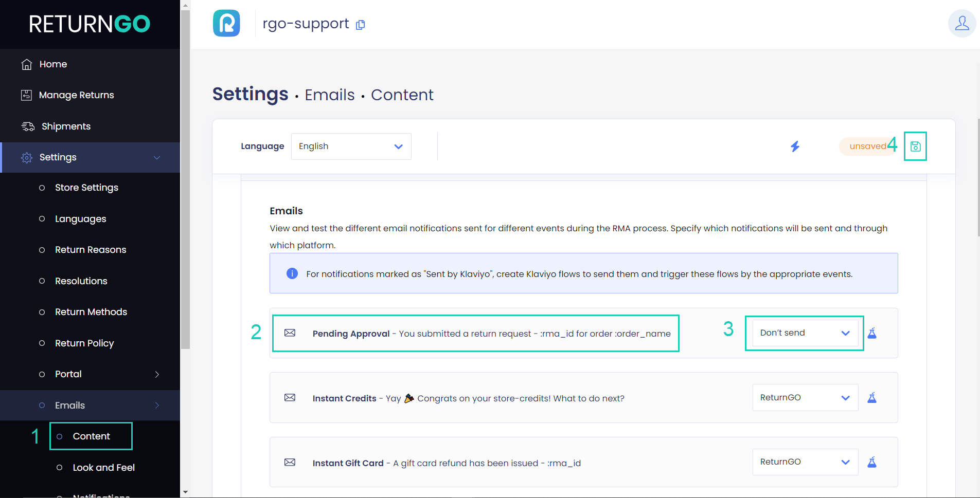Save changes using the save icon
The height and width of the screenshot is (498, 980).
pos(915,146)
